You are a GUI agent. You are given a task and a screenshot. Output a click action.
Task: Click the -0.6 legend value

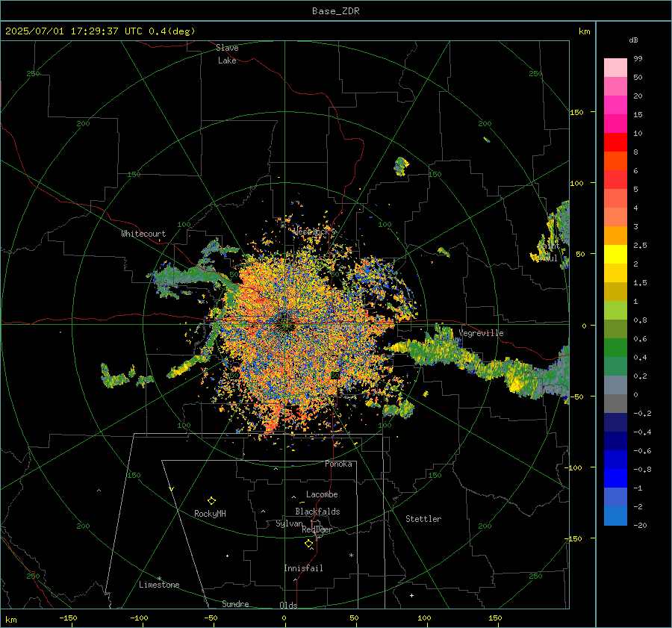click(x=642, y=450)
